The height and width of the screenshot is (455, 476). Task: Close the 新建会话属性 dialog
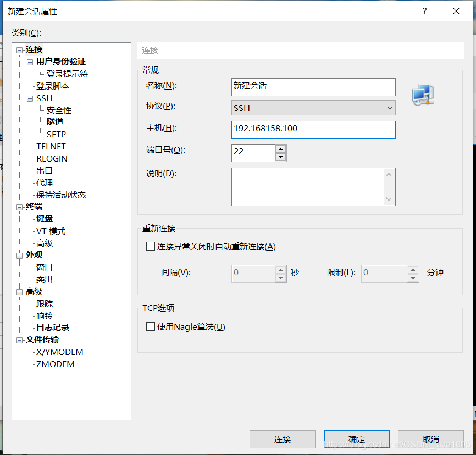[456, 11]
